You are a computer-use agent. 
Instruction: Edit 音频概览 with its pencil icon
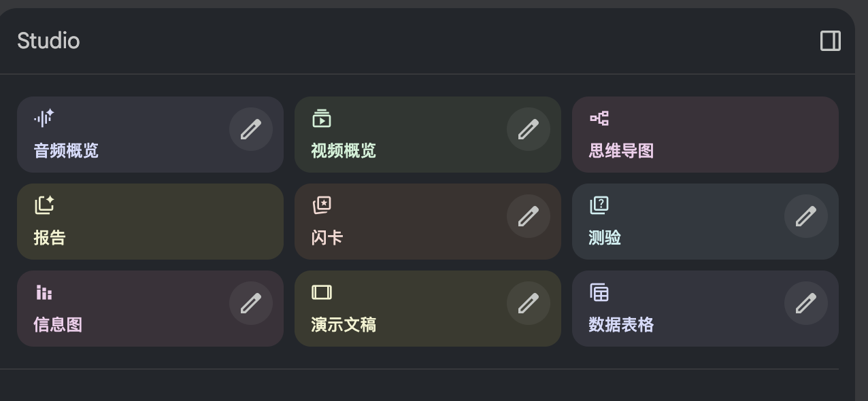[251, 129]
